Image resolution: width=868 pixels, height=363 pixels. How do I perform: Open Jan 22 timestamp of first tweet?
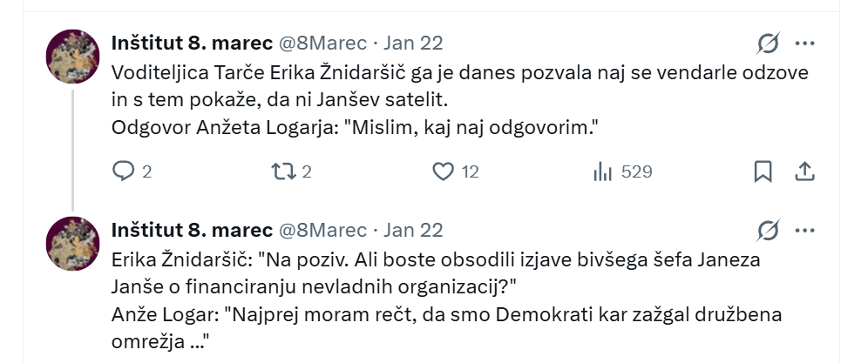click(x=413, y=43)
